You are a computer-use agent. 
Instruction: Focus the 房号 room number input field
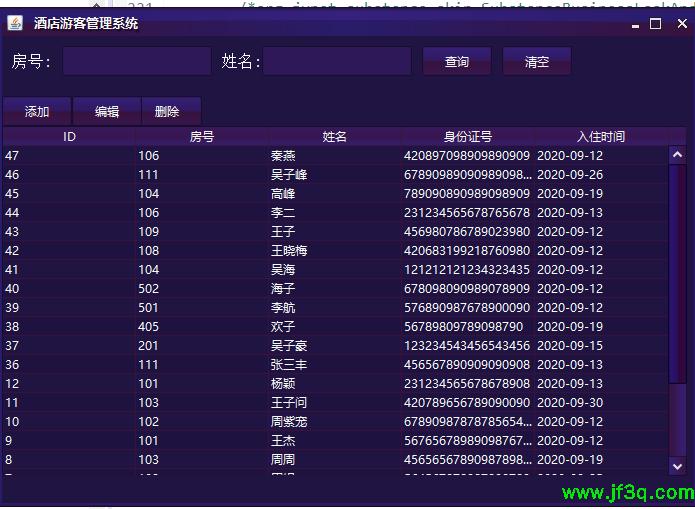[137, 62]
